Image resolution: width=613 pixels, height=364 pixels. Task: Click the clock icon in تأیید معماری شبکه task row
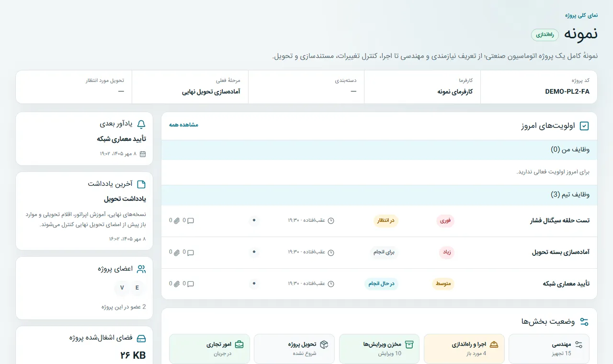330,284
